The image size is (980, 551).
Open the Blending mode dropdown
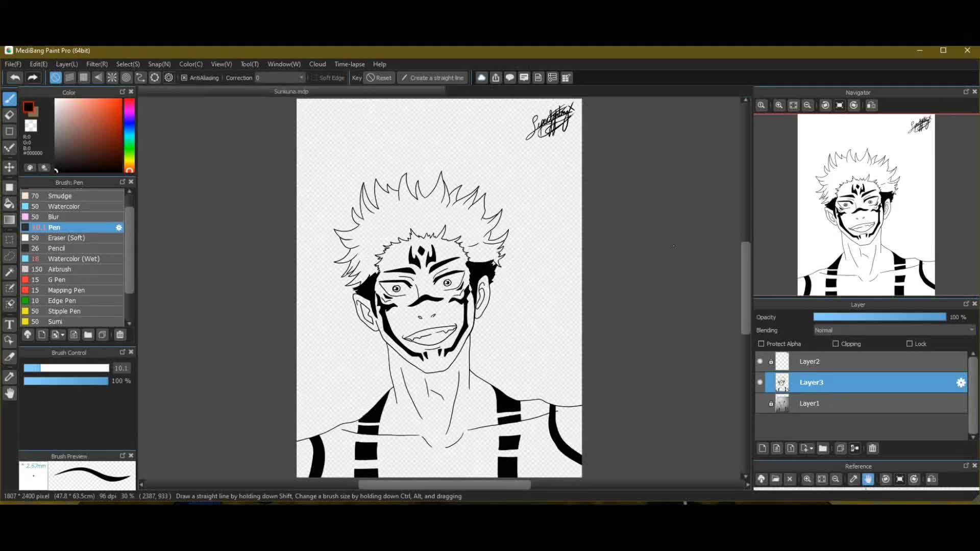pos(894,331)
